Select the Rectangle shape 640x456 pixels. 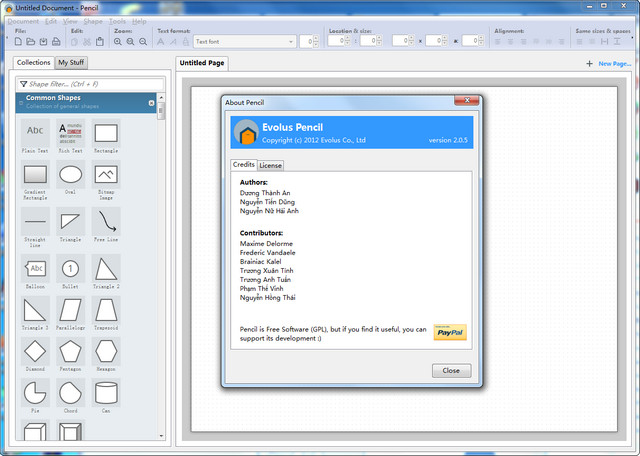click(x=106, y=136)
